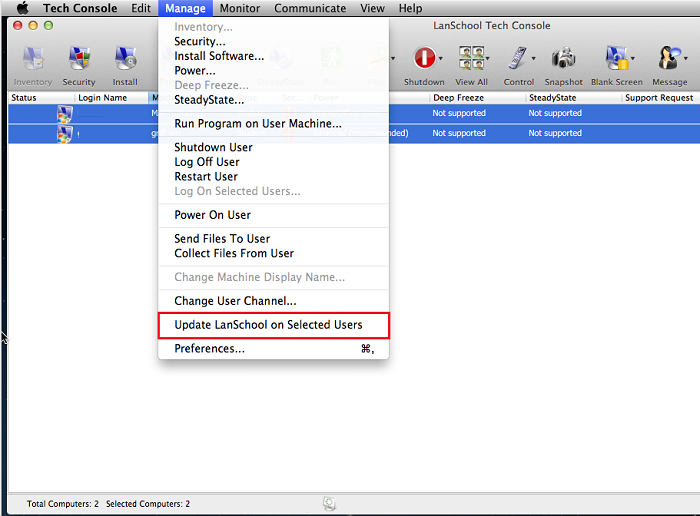Choose Send Files To User
Image resolution: width=700 pixels, height=516 pixels.
(x=273, y=239)
